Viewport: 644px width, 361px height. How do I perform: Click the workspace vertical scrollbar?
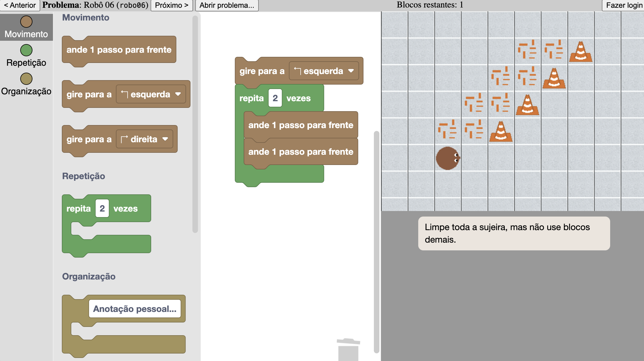[x=376, y=242]
